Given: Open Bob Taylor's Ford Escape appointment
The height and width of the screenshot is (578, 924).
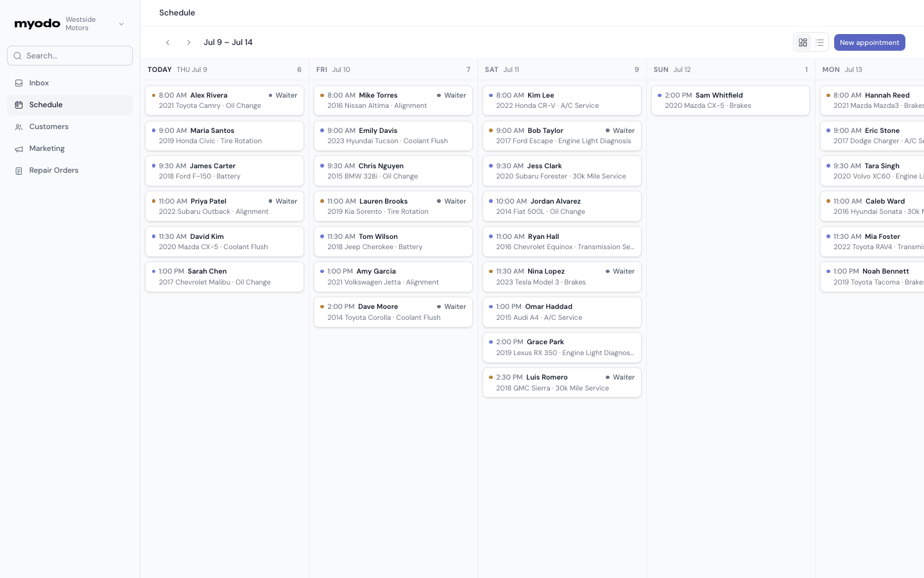Looking at the screenshot, I should pyautogui.click(x=562, y=136).
